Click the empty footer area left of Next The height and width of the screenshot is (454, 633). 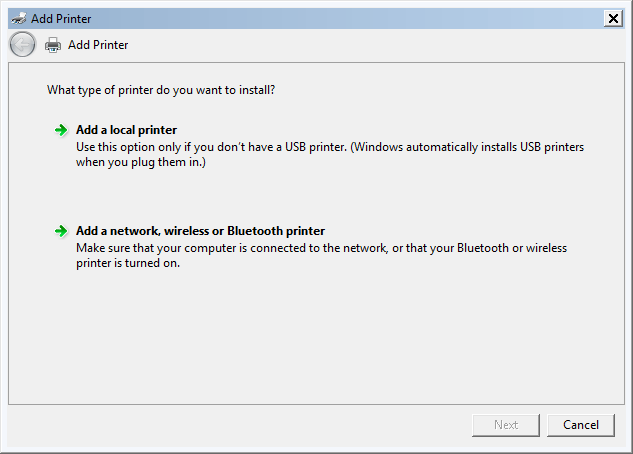tap(238, 425)
